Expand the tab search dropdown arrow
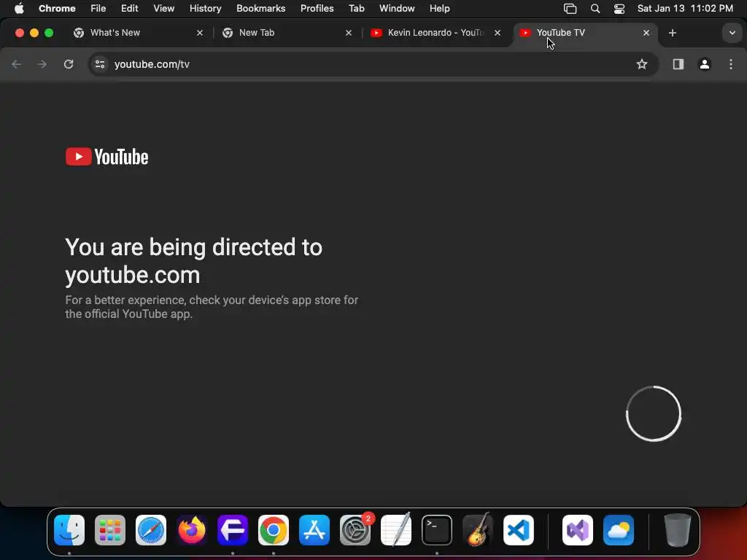Image resolution: width=747 pixels, height=560 pixels. pos(732,33)
